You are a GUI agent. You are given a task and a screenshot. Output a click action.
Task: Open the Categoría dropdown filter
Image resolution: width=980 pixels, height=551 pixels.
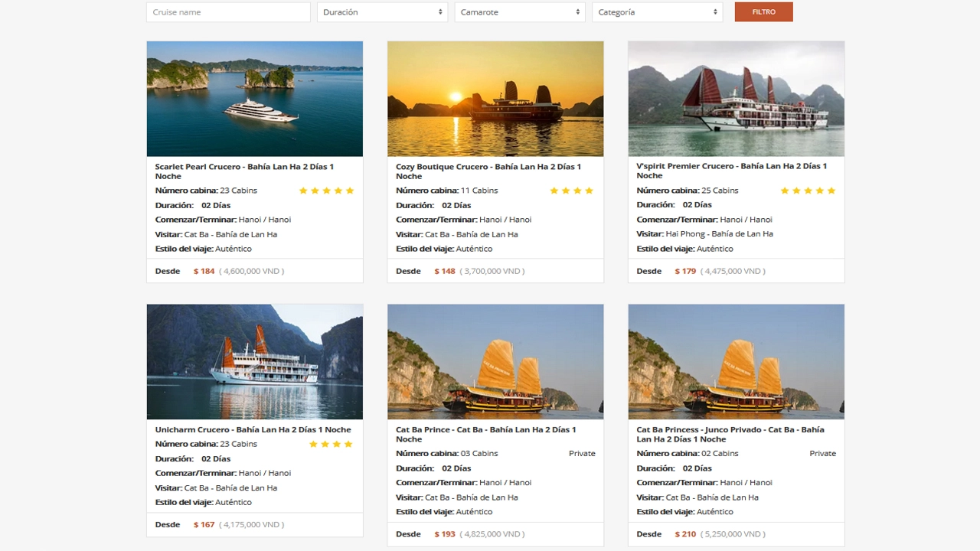click(x=657, y=12)
